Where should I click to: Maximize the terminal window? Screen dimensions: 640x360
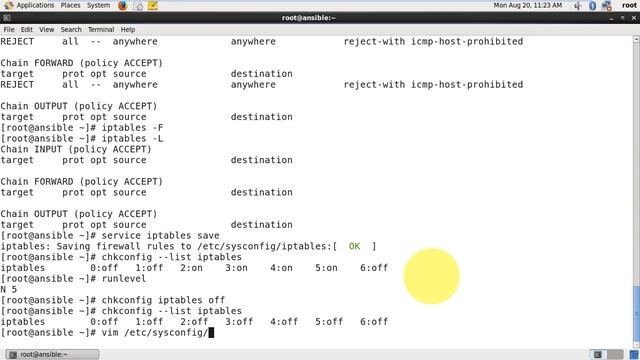[622, 18]
